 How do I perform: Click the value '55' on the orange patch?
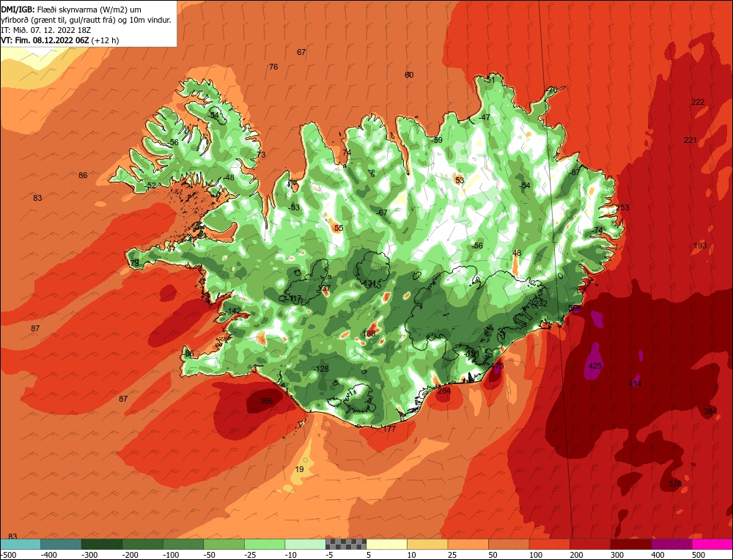[x=339, y=228]
